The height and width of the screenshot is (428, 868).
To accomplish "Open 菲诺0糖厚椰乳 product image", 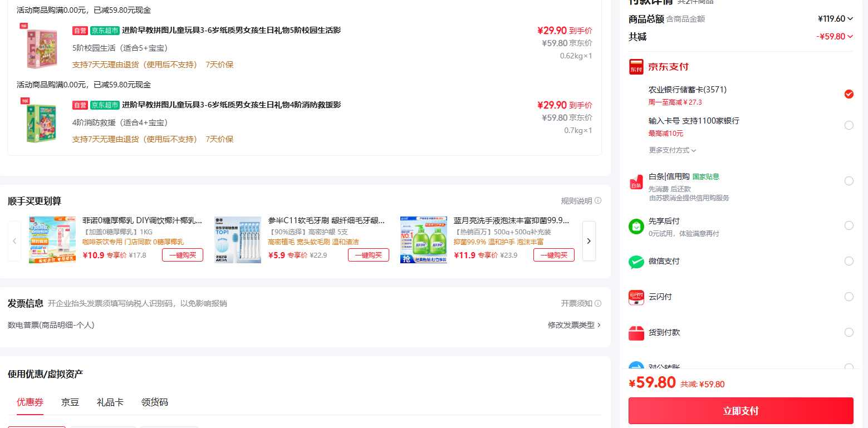I will click(52, 240).
